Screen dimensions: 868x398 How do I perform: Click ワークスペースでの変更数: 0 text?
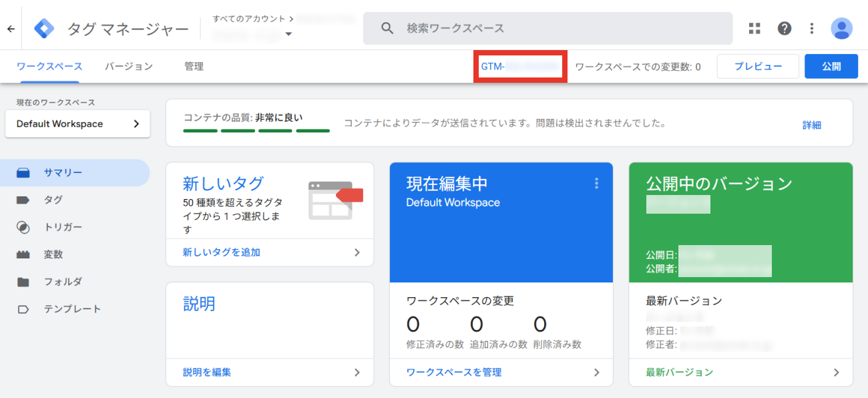pos(638,67)
